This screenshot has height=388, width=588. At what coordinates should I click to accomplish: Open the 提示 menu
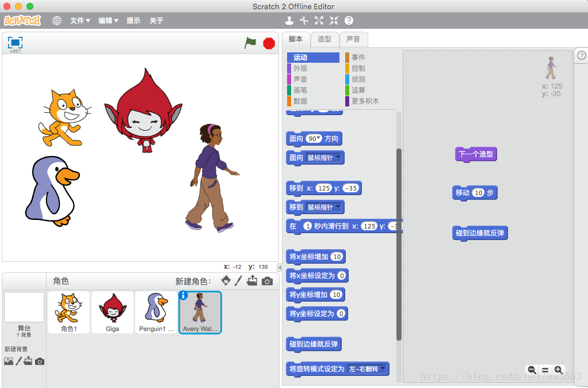pos(133,21)
